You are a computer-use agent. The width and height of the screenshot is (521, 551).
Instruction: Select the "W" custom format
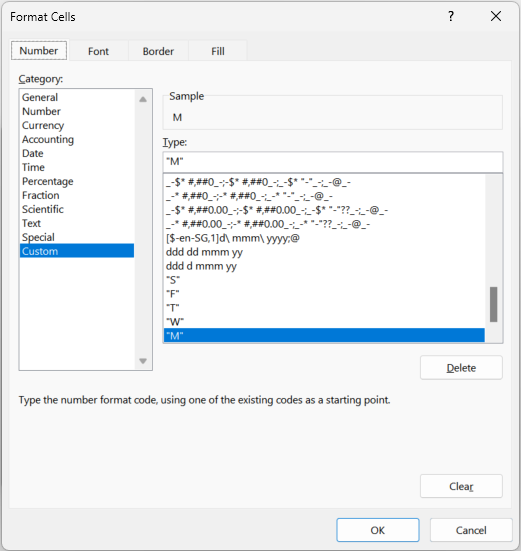[x=324, y=322]
